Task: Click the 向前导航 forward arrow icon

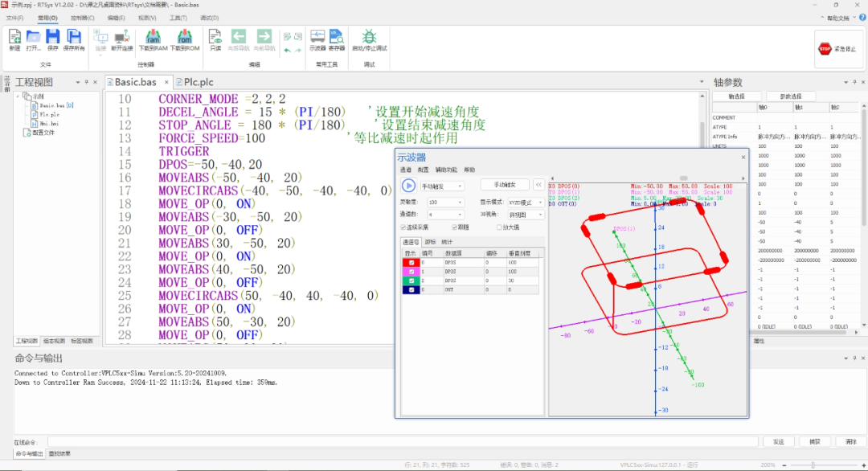Action: [264, 36]
